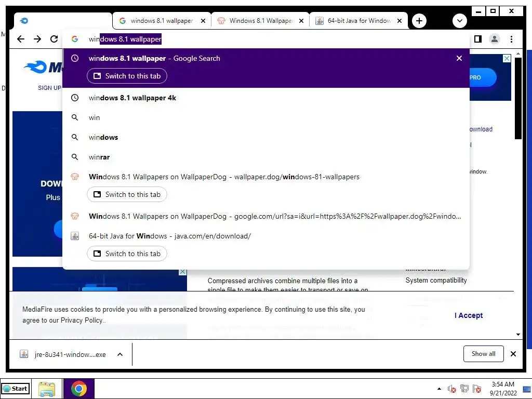Accept MediaFire cookies with 'I Accept'

click(x=469, y=315)
